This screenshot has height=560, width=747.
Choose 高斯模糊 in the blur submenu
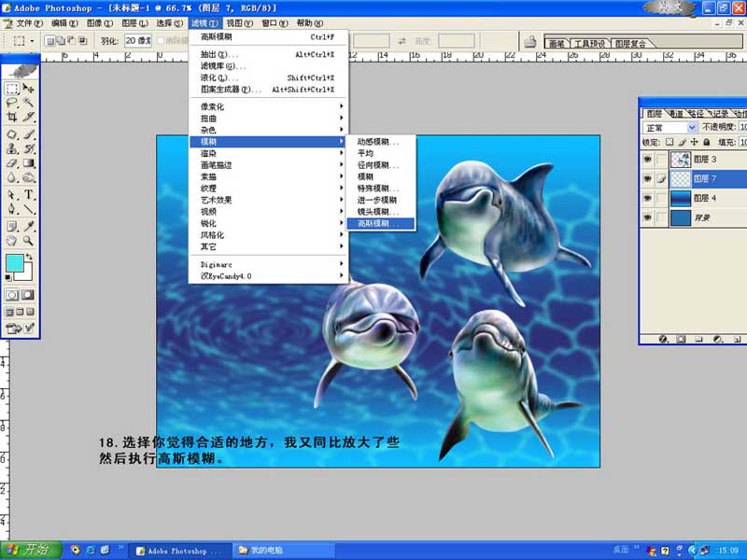tap(380, 223)
